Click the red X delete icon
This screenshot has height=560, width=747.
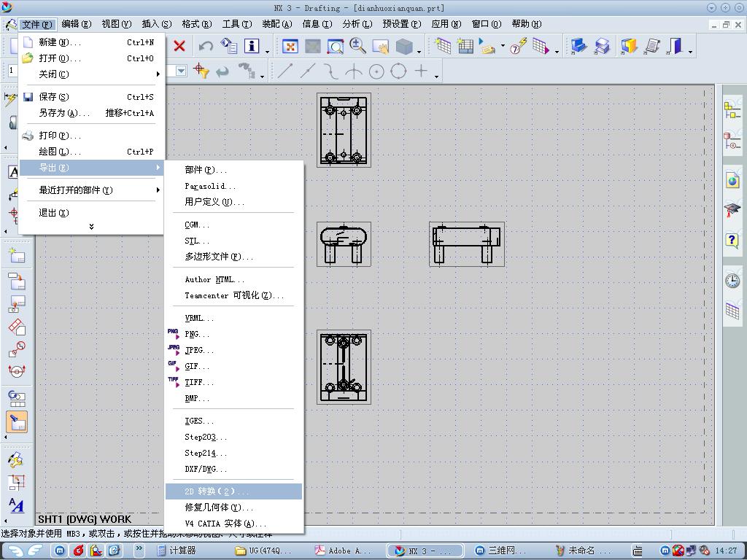(179, 46)
